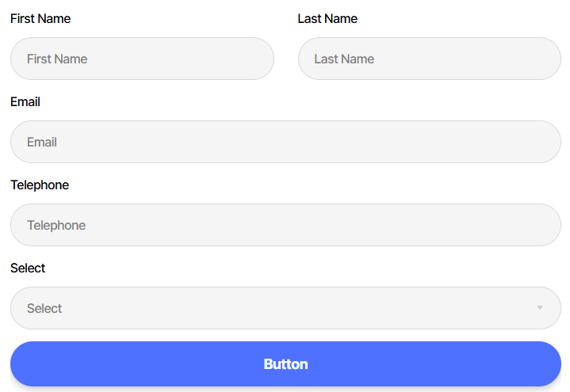Click the "First Name" label above the field
This screenshot has height=392, width=570.
tap(40, 18)
